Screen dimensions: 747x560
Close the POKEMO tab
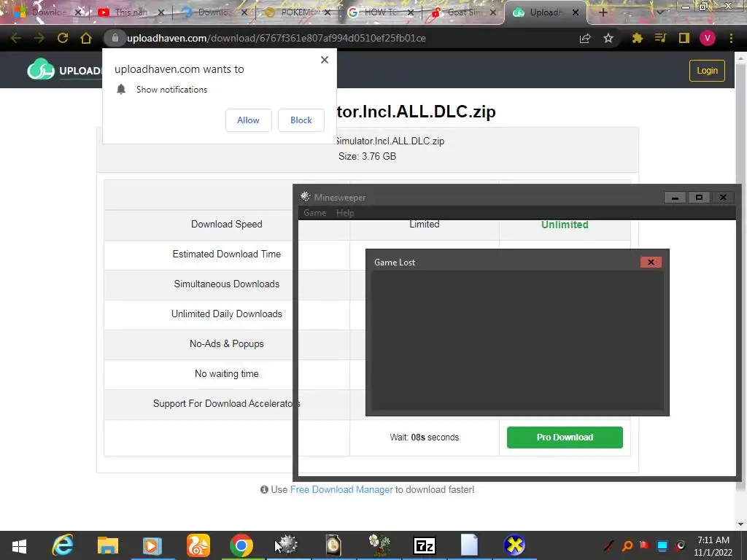(328, 12)
